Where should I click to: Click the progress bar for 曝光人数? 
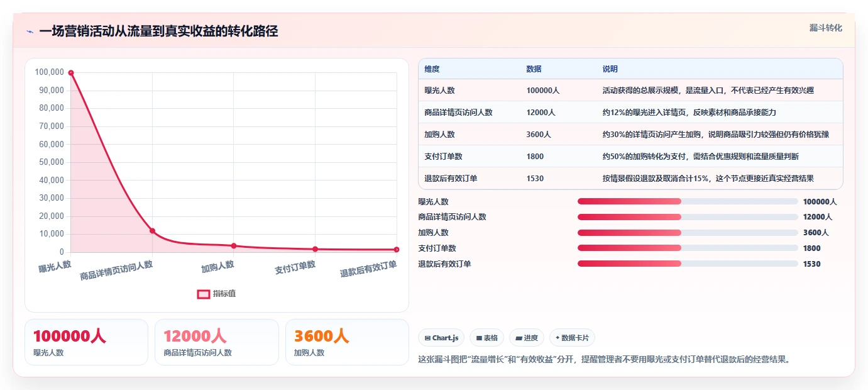688,201
